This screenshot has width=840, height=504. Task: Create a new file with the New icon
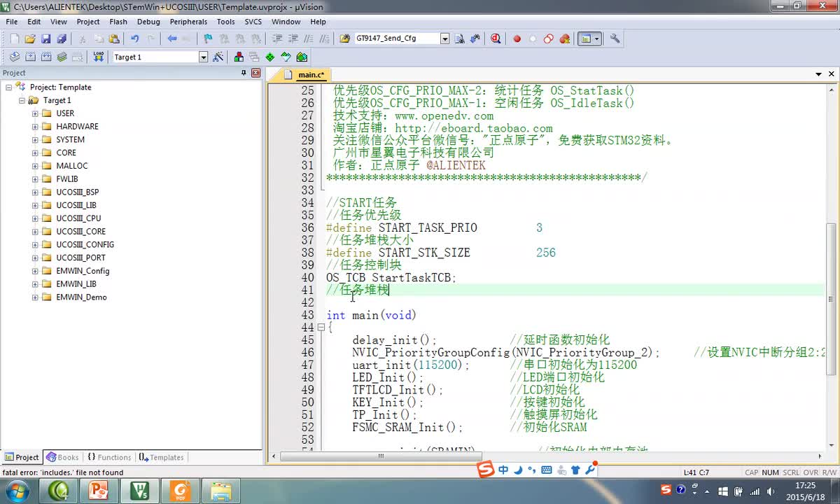point(14,39)
